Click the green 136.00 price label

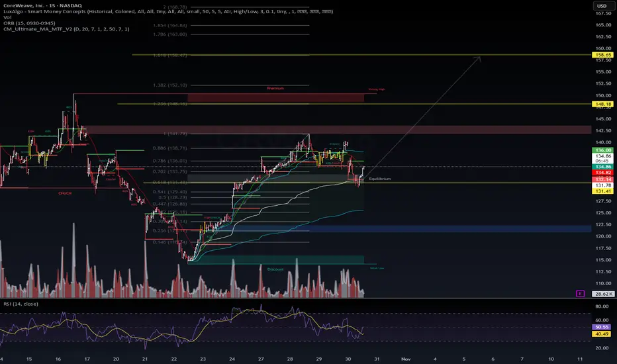[602, 150]
